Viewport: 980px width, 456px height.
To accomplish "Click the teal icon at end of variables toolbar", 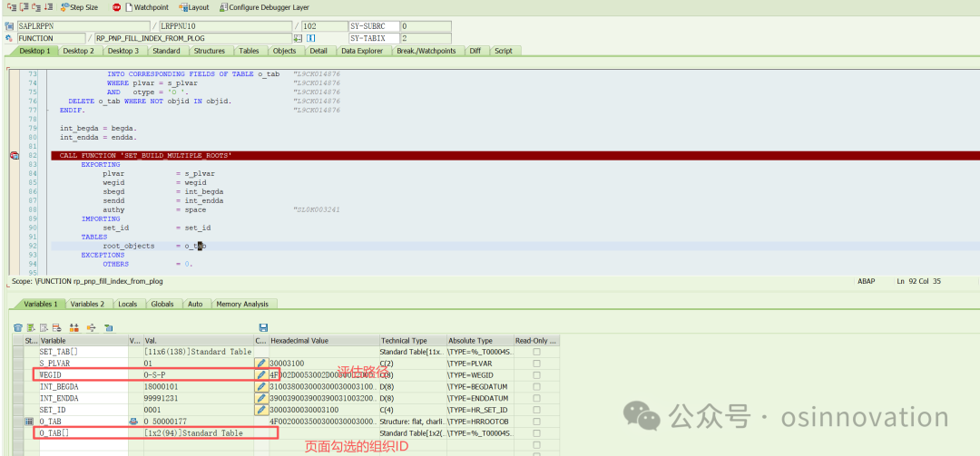I will pyautogui.click(x=108, y=327).
